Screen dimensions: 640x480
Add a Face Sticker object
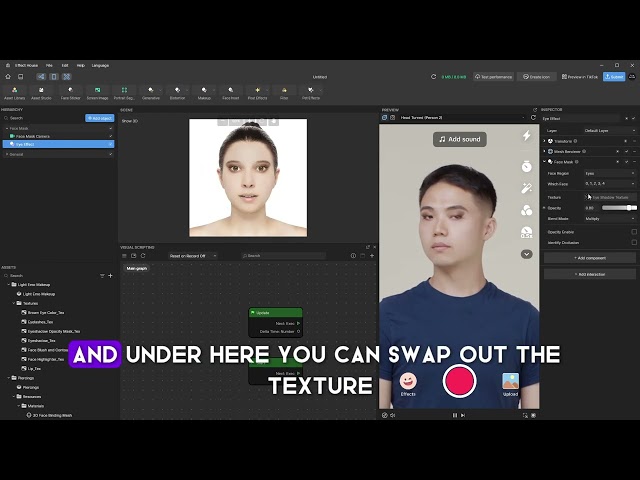click(70, 93)
